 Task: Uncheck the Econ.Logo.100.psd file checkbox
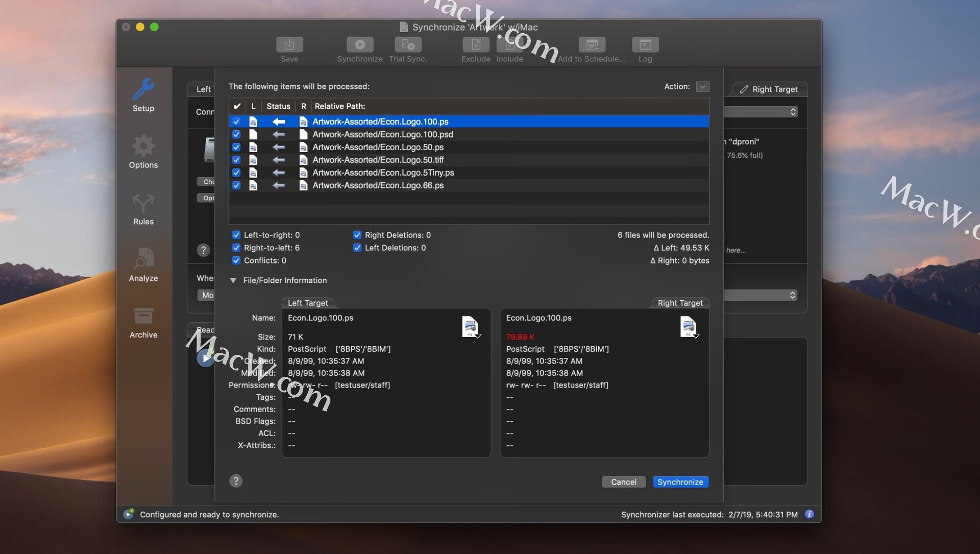236,134
